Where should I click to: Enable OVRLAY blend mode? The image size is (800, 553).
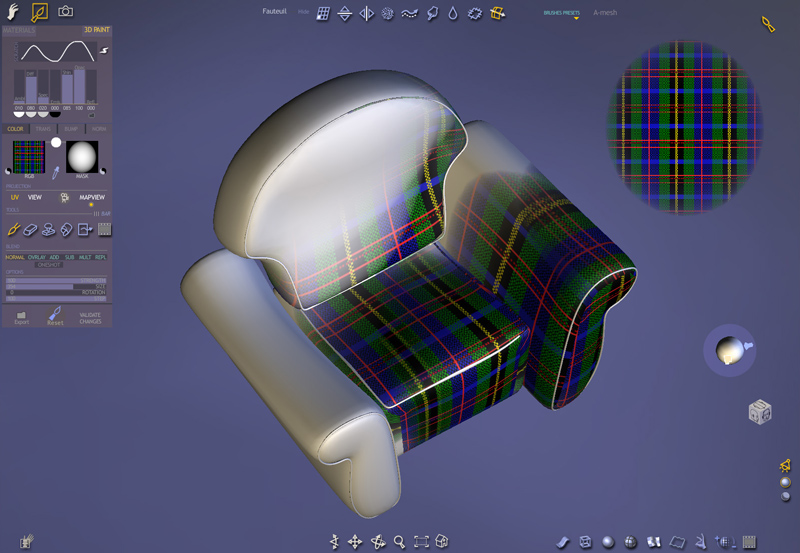coord(36,258)
